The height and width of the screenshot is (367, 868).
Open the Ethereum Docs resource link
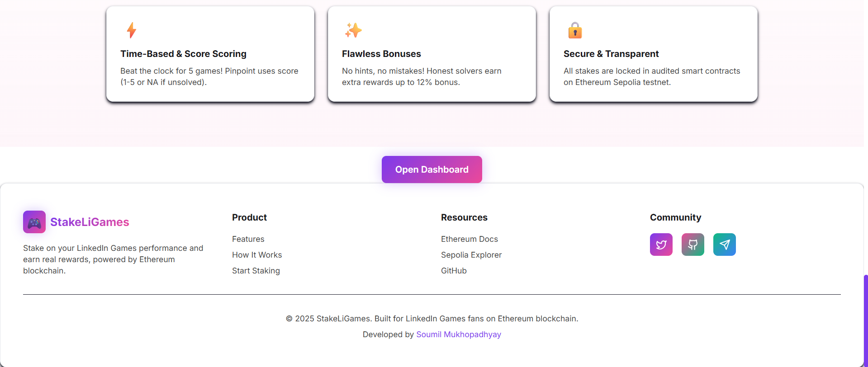coord(469,239)
